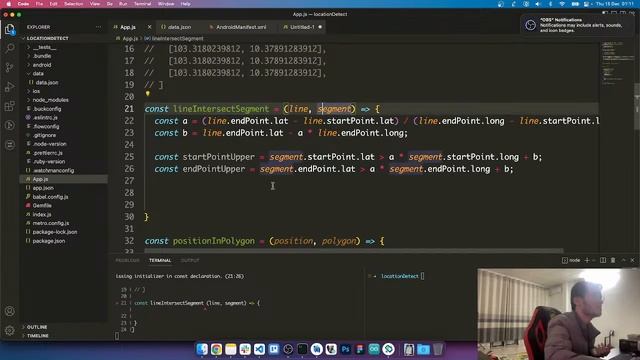The height and width of the screenshot is (360, 640).
Task: Select App.js in the explorer
Action: coord(40,179)
